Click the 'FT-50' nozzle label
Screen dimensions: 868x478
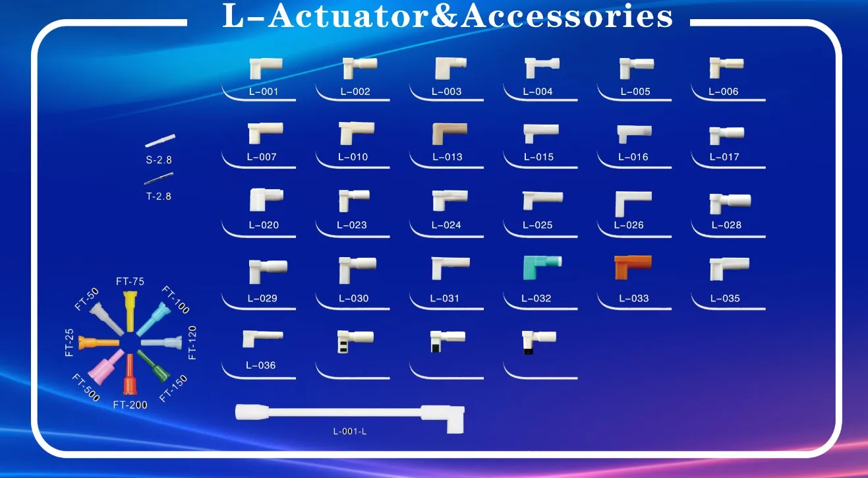(x=86, y=299)
